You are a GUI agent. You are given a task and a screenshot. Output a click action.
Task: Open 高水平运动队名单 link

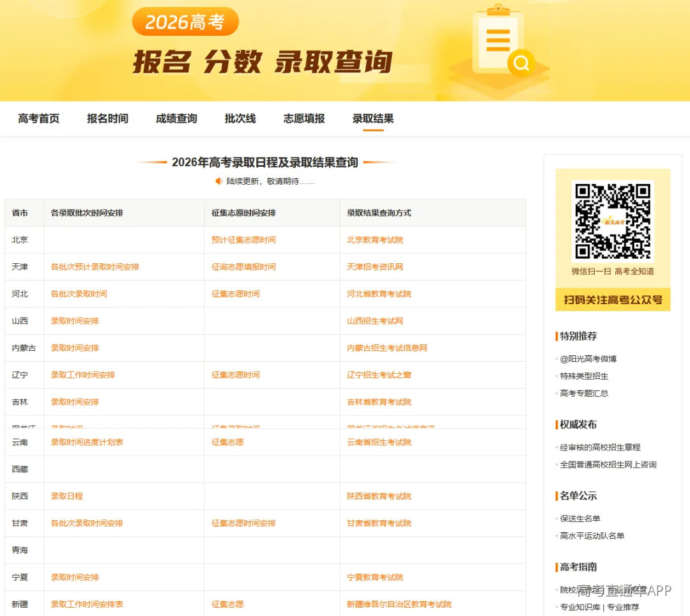[x=592, y=536]
